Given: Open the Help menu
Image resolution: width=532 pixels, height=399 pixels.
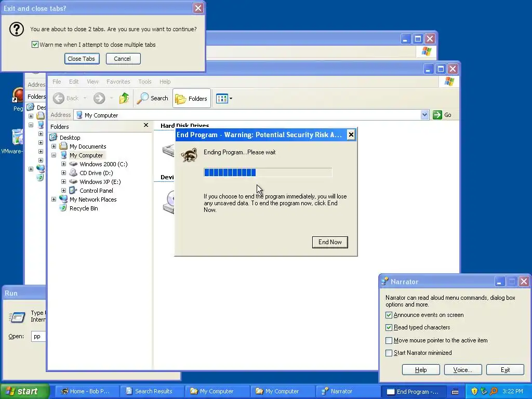Looking at the screenshot, I should tap(165, 82).
